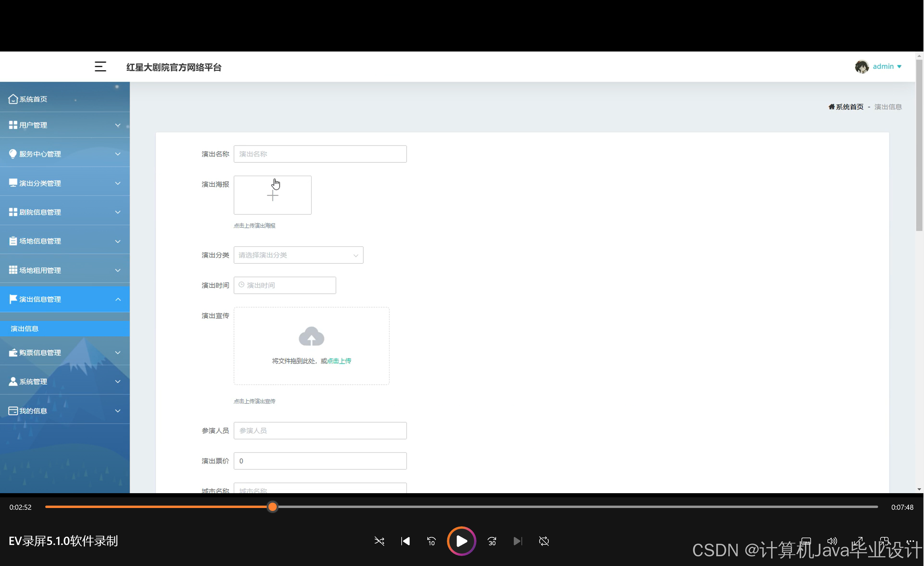Skip to the next video
The height and width of the screenshot is (566, 924).
pos(518,541)
